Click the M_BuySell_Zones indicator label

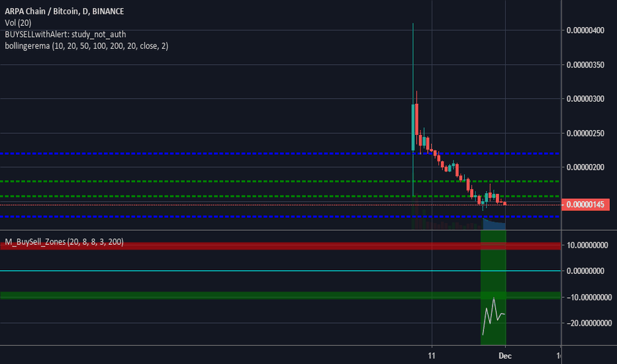64,242
